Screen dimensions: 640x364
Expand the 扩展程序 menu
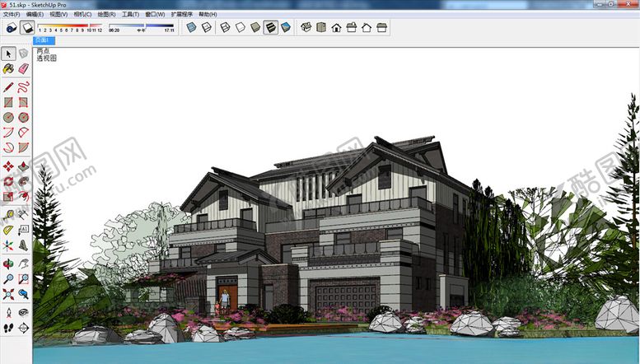(x=181, y=14)
